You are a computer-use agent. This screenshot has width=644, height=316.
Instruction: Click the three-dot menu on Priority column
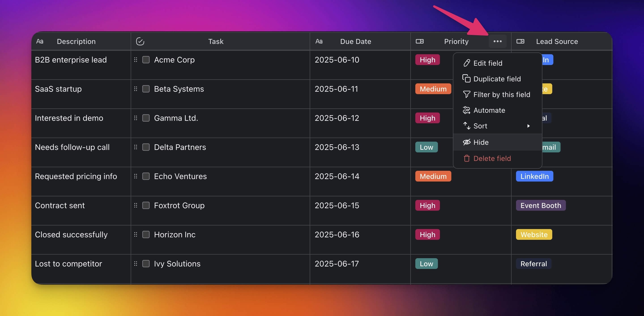coord(497,41)
